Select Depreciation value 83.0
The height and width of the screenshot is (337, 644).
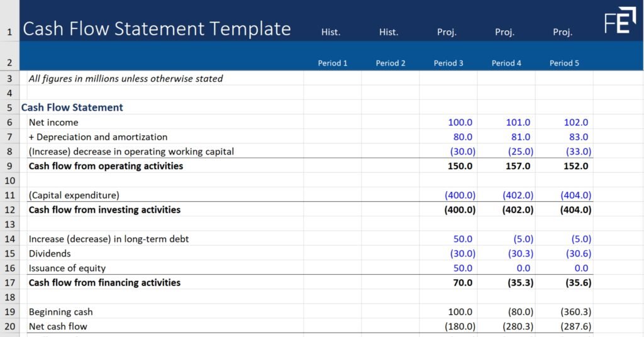(x=579, y=137)
